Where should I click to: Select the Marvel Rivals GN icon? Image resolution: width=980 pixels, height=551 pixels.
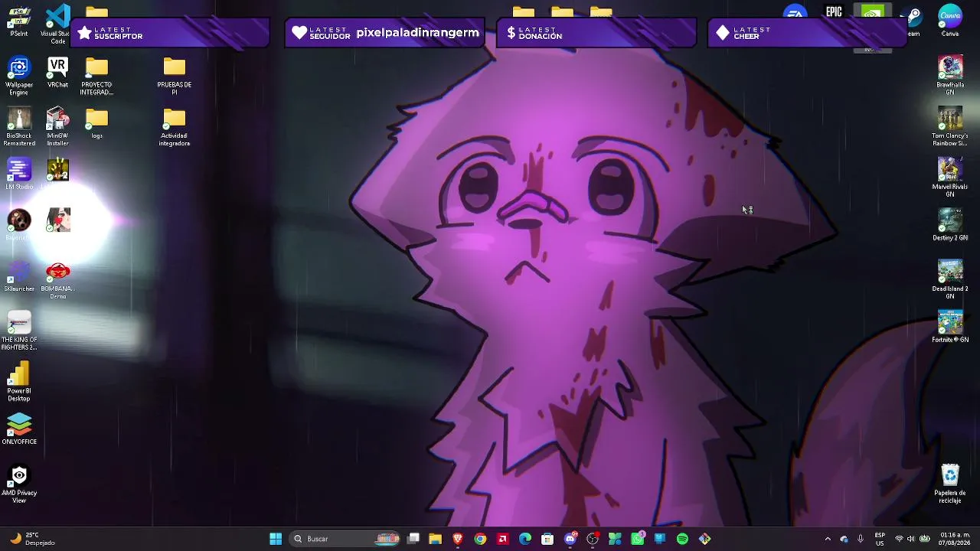950,178
